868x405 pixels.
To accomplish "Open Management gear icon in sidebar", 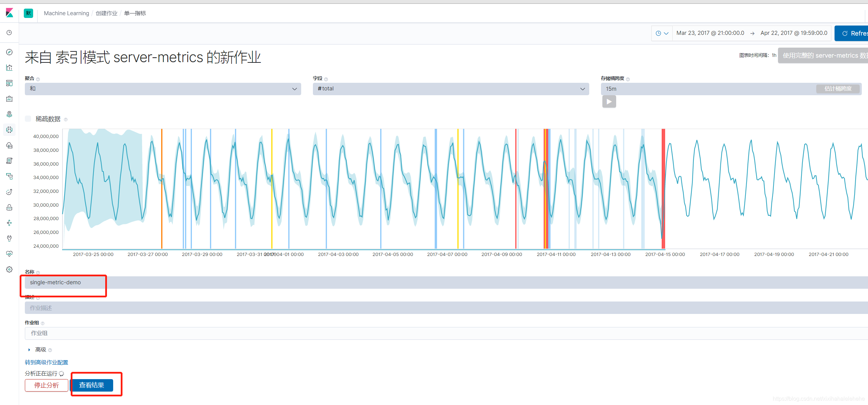I will 9,269.
